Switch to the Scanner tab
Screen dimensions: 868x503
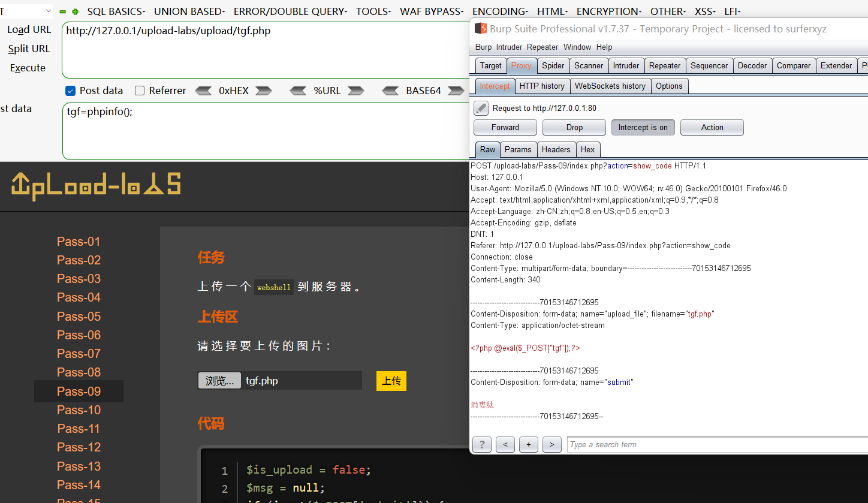tap(589, 66)
